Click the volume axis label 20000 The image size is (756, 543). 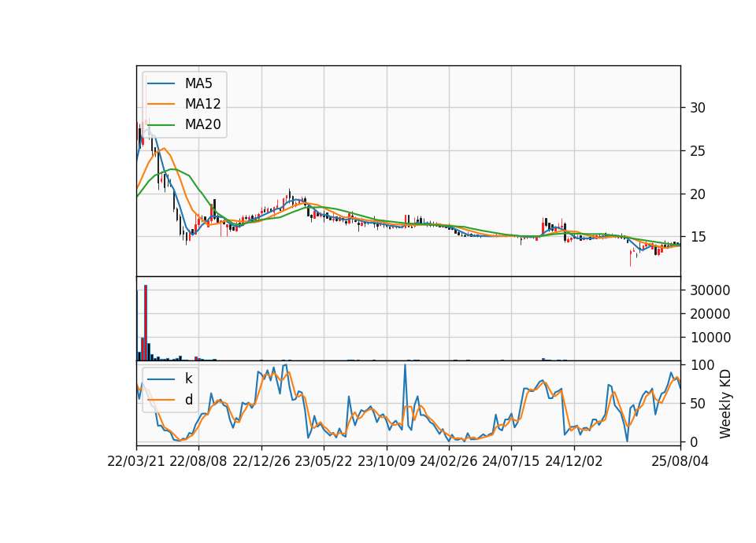pyautogui.click(x=710, y=314)
